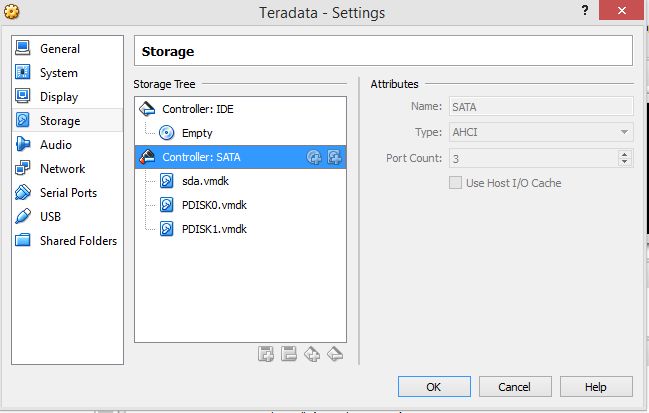The width and height of the screenshot is (649, 413).
Task: Open the Help button
Action: 596,387
